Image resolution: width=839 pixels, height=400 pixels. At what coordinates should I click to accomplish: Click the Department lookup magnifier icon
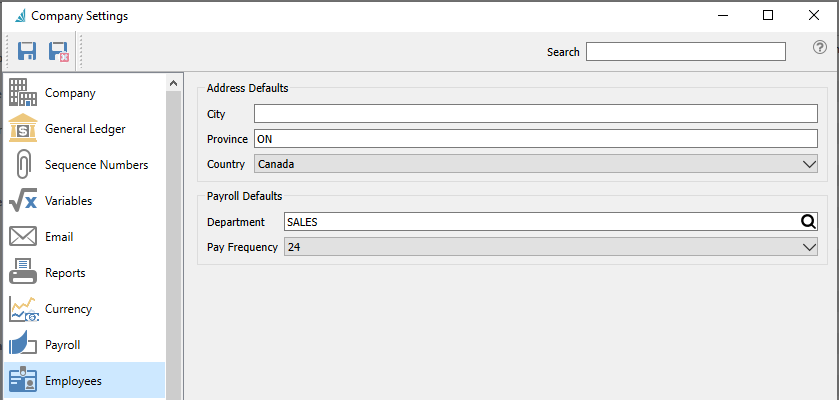click(808, 222)
